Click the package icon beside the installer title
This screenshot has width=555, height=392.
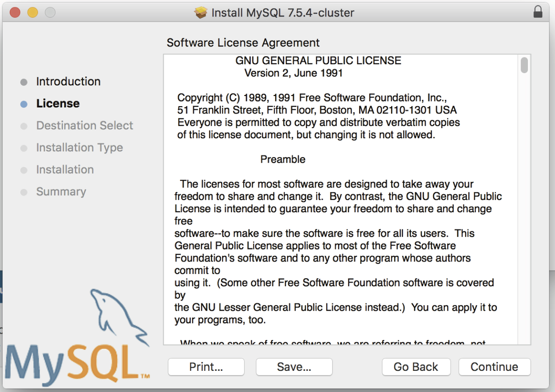pos(201,13)
